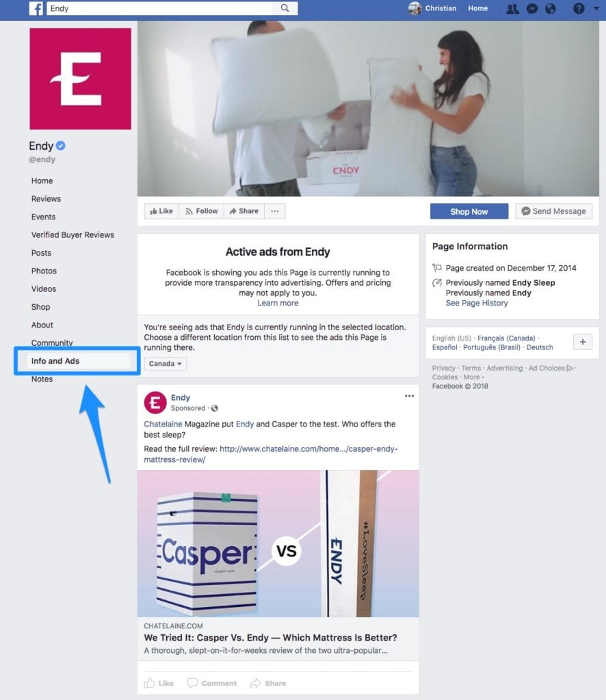
Task: Open Verified Buyer Reviews section
Action: [73, 235]
